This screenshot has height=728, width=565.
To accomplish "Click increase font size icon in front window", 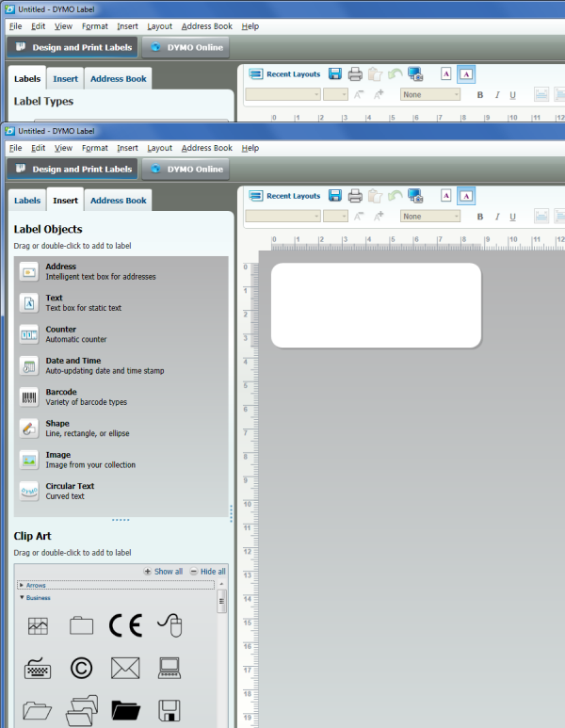I will 379,216.
